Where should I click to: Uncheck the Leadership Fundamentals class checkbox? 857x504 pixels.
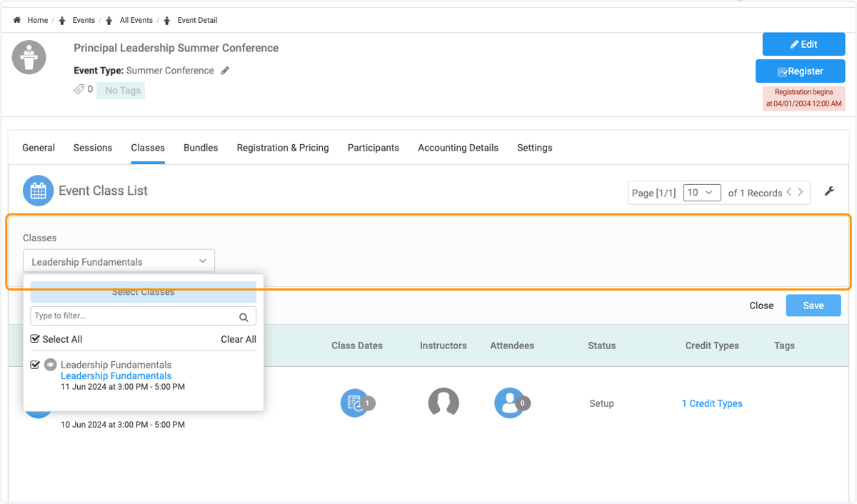(x=35, y=365)
